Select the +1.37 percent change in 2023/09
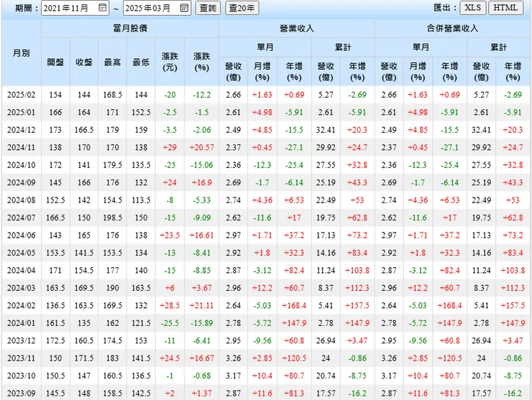 pos(202,394)
